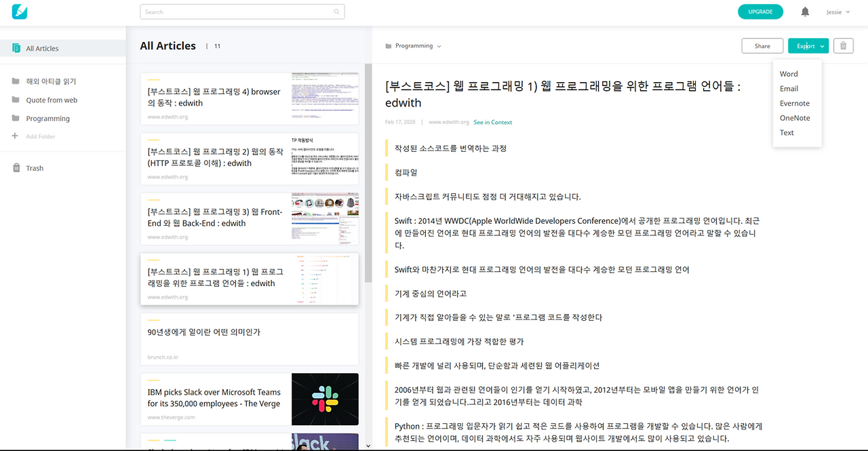The image size is (868, 451).
Task: Open article 90년생에게 일이란 어떤 의미인가
Action: click(250, 338)
